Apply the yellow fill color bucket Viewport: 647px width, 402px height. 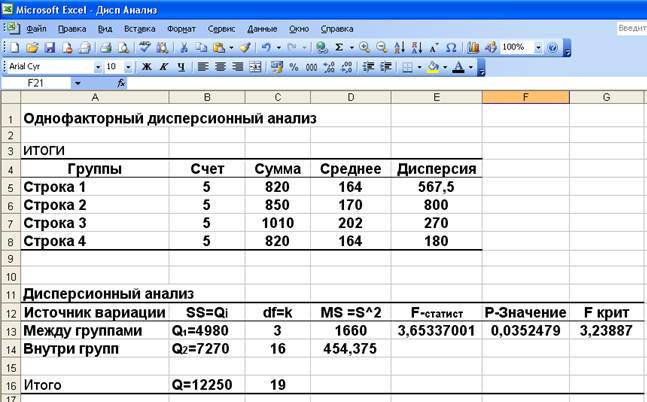(x=433, y=67)
